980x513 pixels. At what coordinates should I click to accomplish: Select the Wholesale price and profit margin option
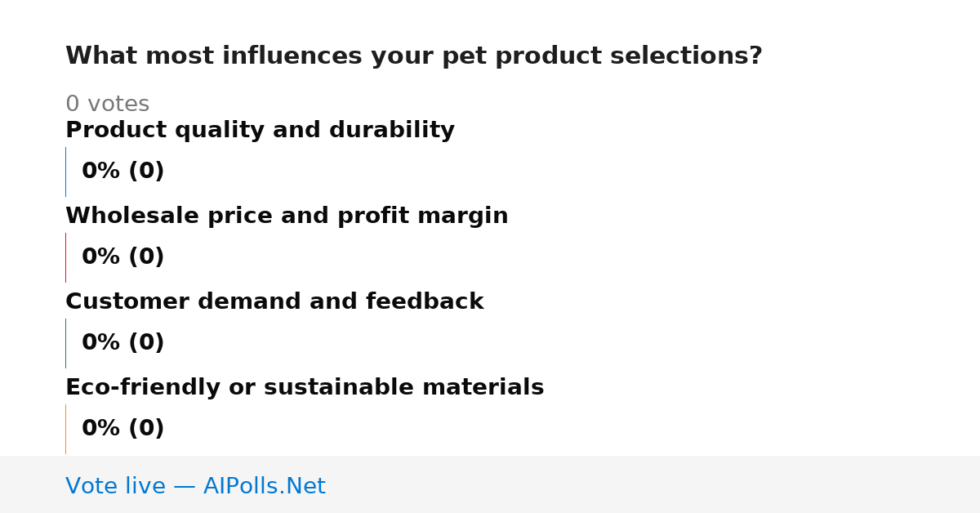287,216
